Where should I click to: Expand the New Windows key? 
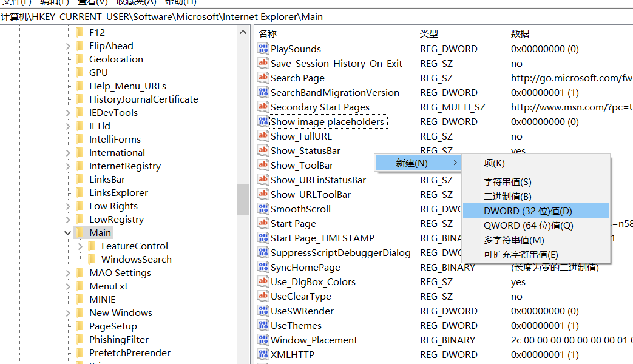point(68,313)
